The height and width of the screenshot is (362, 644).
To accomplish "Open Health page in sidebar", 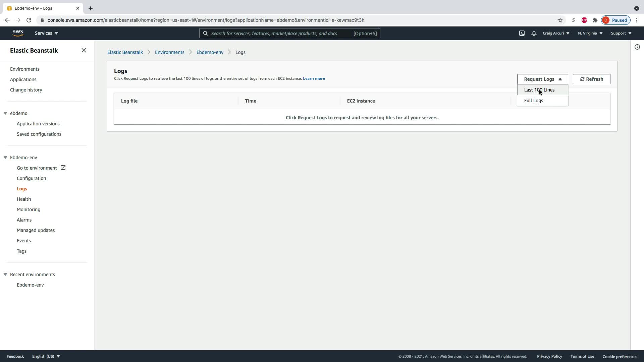I will click(x=24, y=199).
